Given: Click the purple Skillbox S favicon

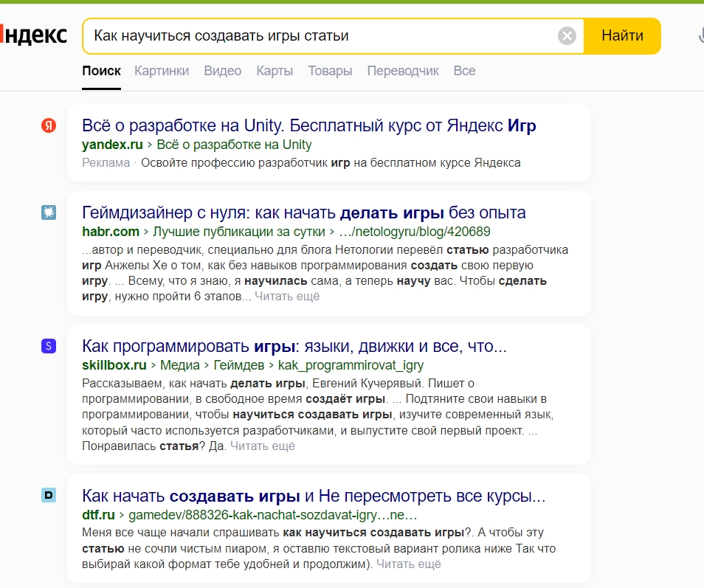Looking at the screenshot, I should tap(49, 346).
